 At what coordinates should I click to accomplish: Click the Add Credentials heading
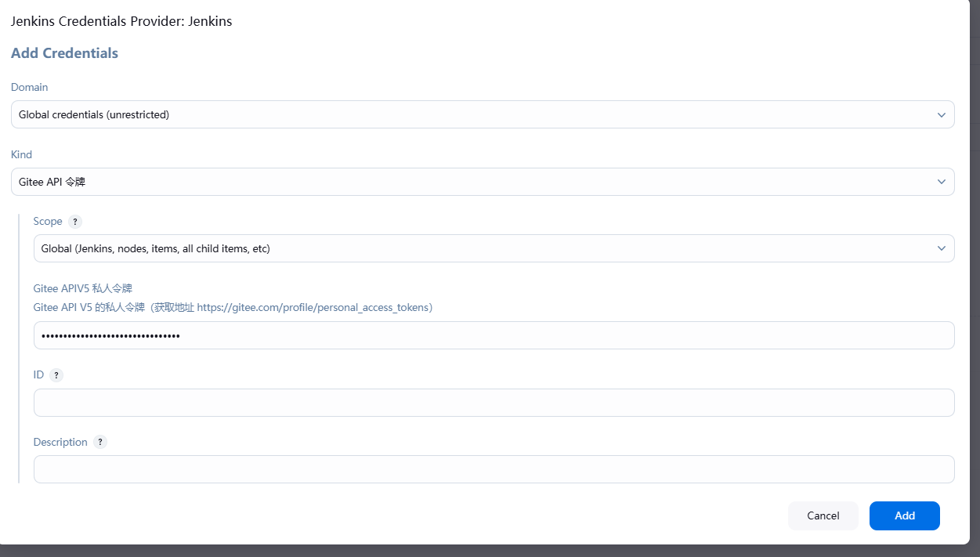tap(64, 53)
